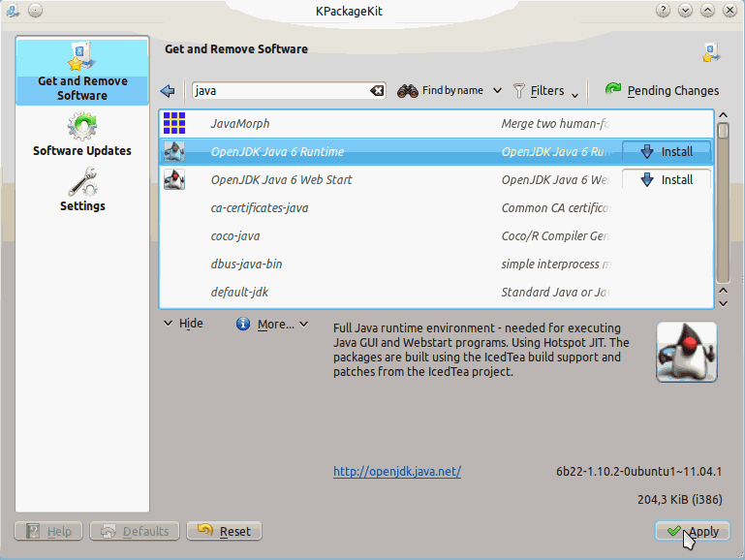Click the package list scrollbar handle
This screenshot has height=560, width=745.
723,131
